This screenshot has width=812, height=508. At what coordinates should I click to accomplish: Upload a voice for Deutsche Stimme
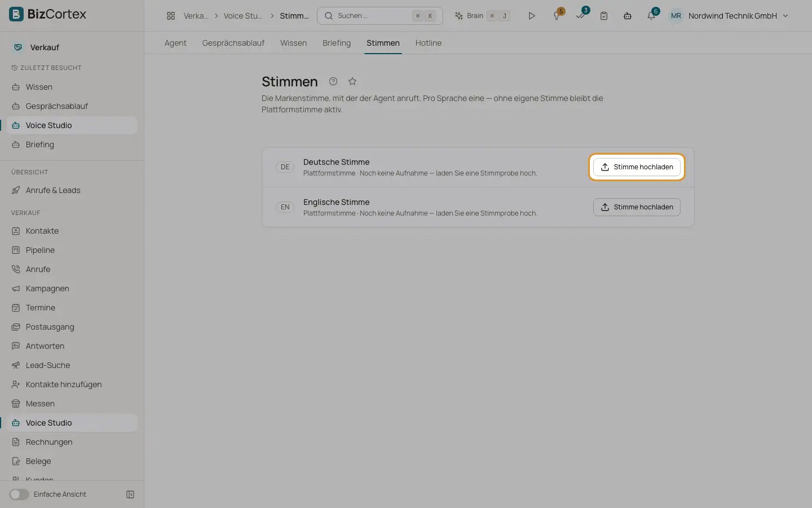(x=637, y=167)
